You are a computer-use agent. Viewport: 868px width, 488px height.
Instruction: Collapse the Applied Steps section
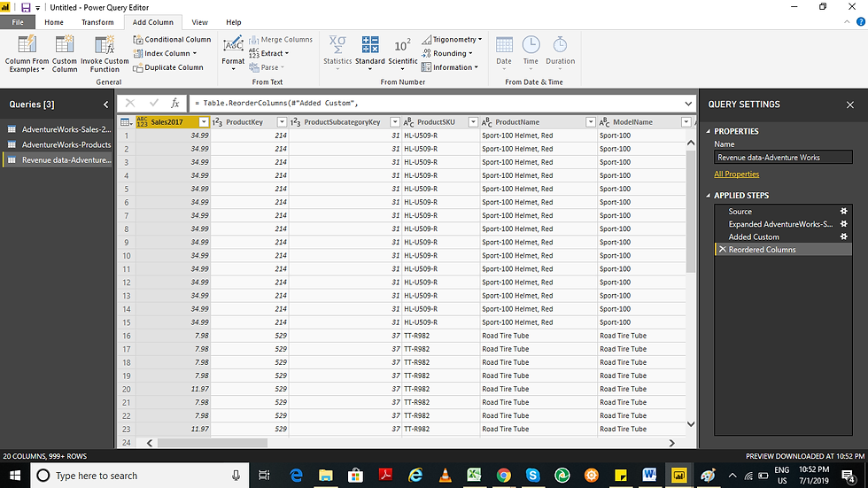708,196
